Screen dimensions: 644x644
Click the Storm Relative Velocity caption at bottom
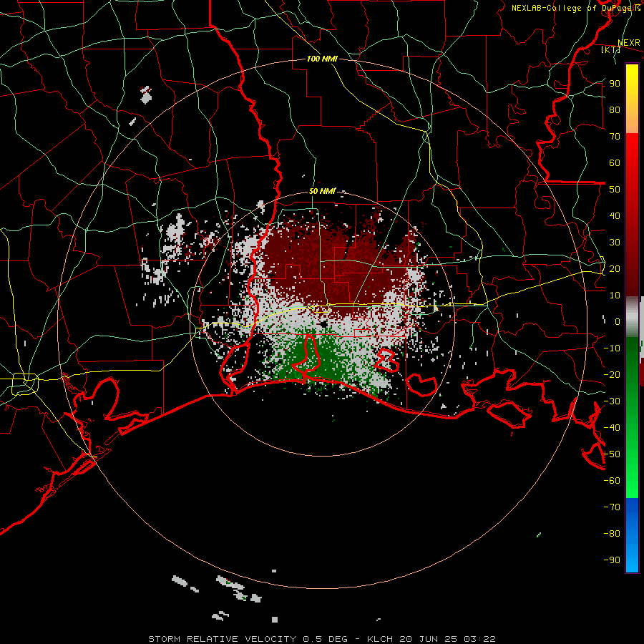pyautogui.click(x=322, y=639)
